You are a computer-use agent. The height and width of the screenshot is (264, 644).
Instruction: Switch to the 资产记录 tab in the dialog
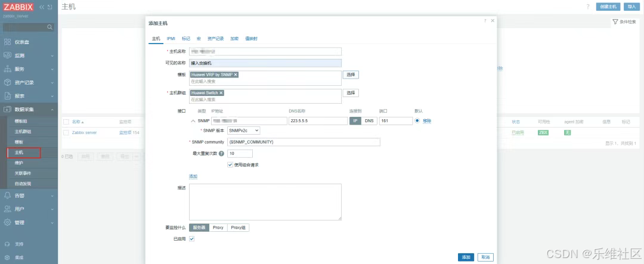point(216,39)
